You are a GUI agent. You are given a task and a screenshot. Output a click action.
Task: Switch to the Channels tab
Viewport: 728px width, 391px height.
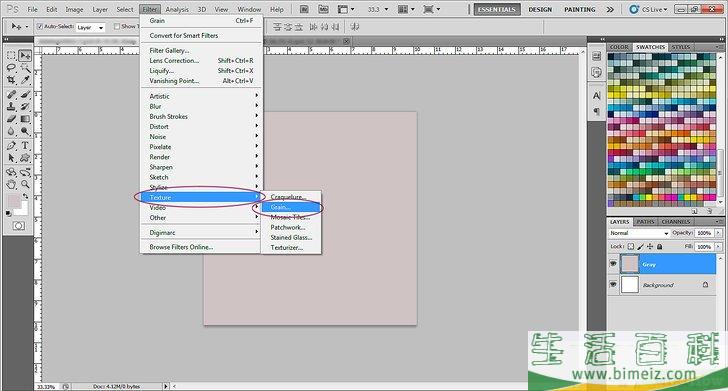676,222
